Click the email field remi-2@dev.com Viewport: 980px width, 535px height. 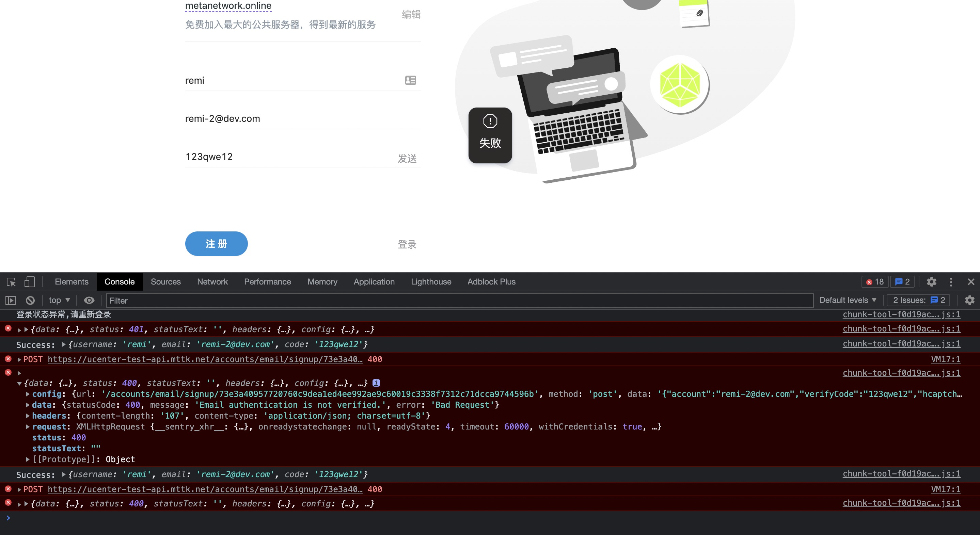(x=303, y=119)
